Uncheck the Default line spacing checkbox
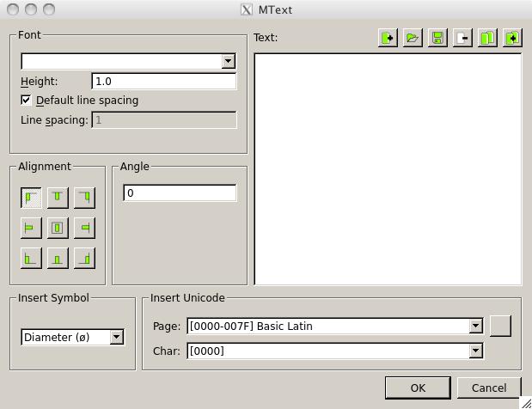Screen dimensions: 532x409 click(x=26, y=101)
